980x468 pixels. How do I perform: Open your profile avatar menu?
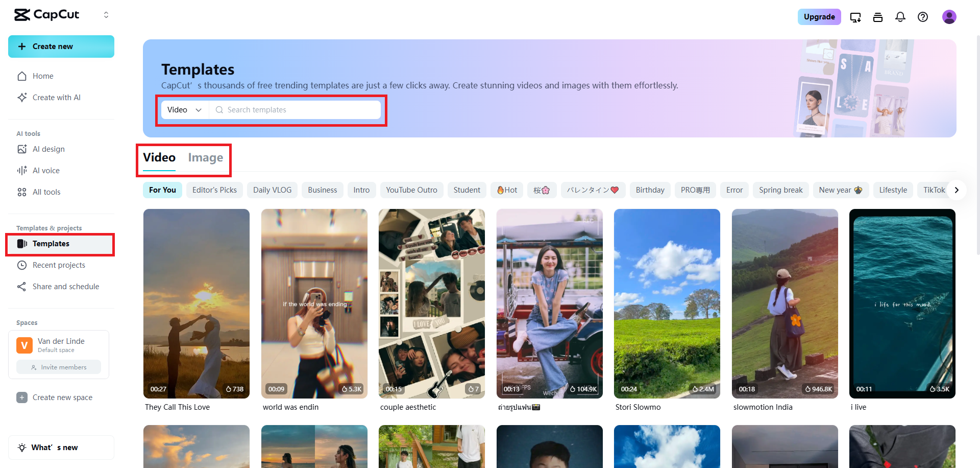tap(949, 17)
